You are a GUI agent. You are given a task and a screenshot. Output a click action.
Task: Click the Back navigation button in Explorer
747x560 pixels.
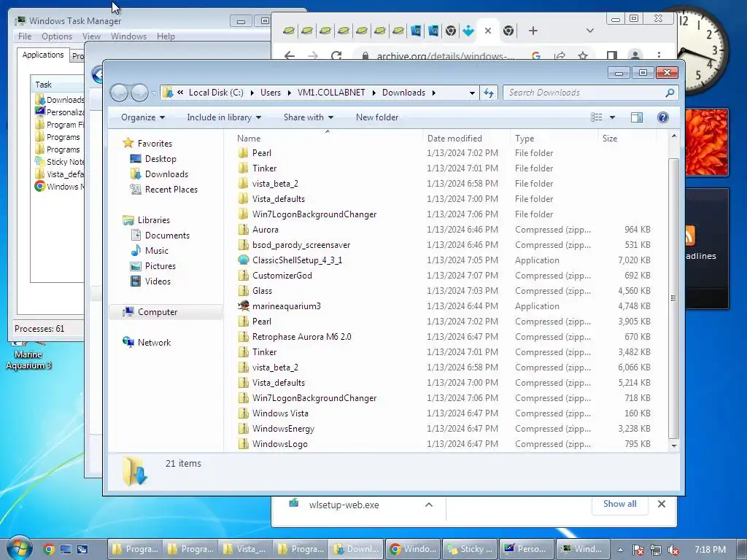click(x=119, y=93)
